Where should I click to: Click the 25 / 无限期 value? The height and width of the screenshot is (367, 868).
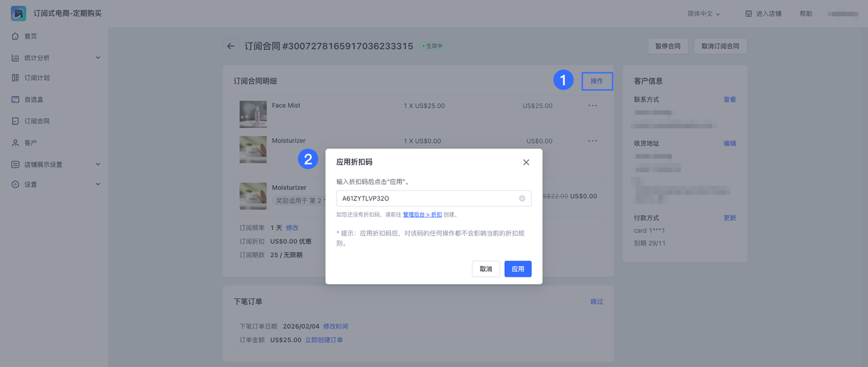click(x=287, y=255)
